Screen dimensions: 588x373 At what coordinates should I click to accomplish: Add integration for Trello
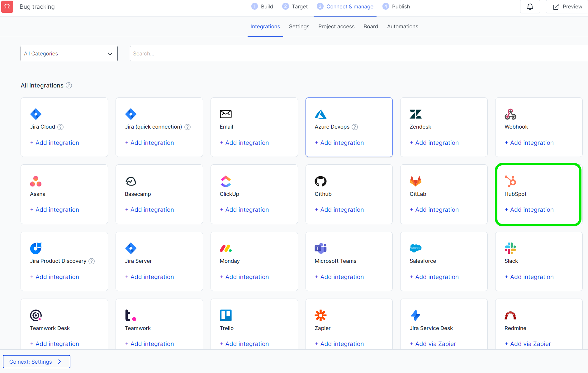[x=244, y=344]
